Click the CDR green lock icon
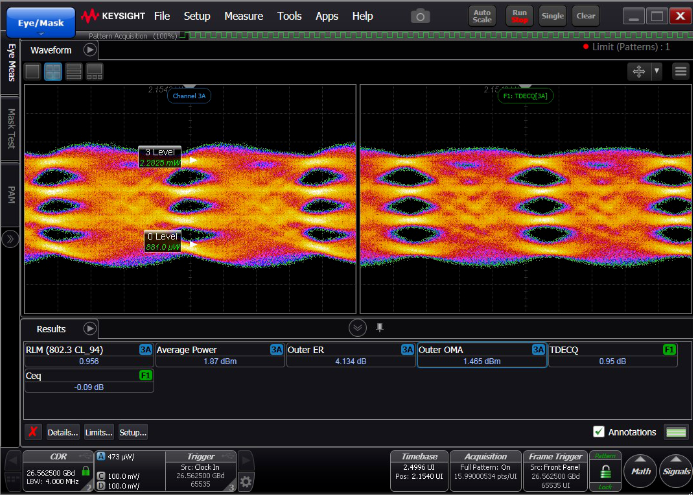 pyautogui.click(x=86, y=472)
